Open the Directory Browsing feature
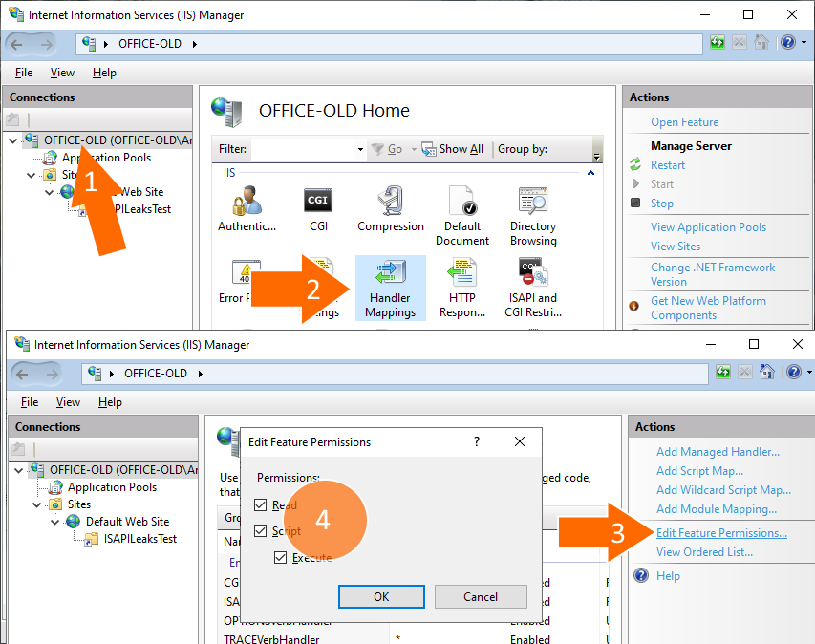The image size is (815, 644). 532,201
